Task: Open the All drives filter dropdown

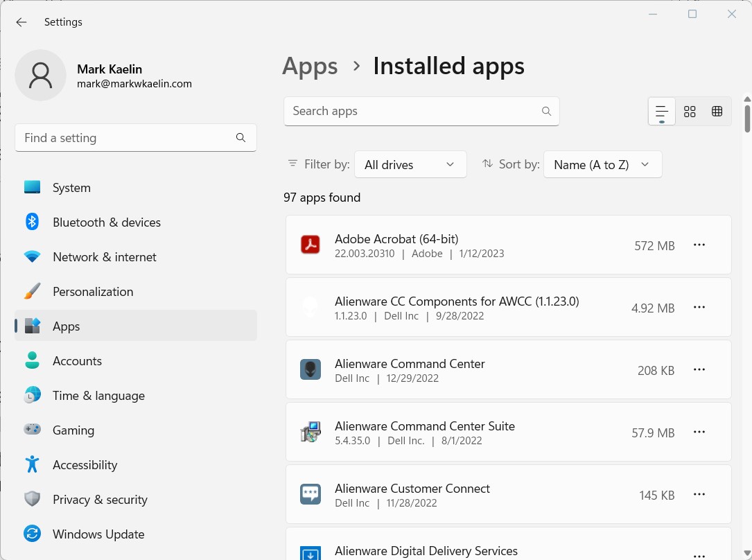Action: pos(410,164)
